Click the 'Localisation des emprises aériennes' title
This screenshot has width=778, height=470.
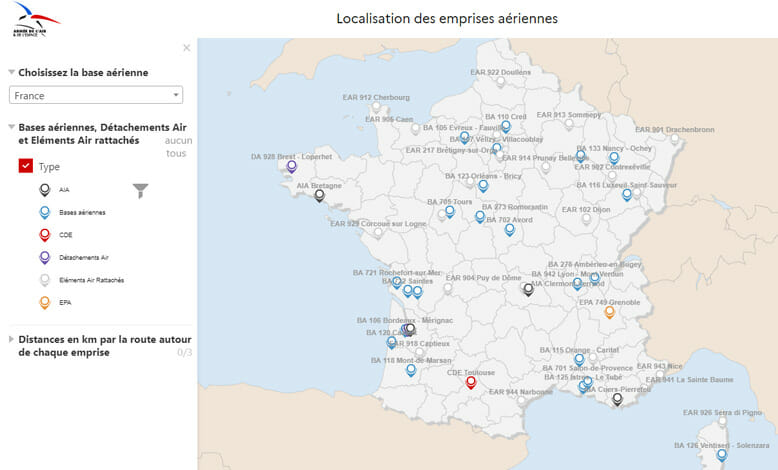pyautogui.click(x=447, y=18)
